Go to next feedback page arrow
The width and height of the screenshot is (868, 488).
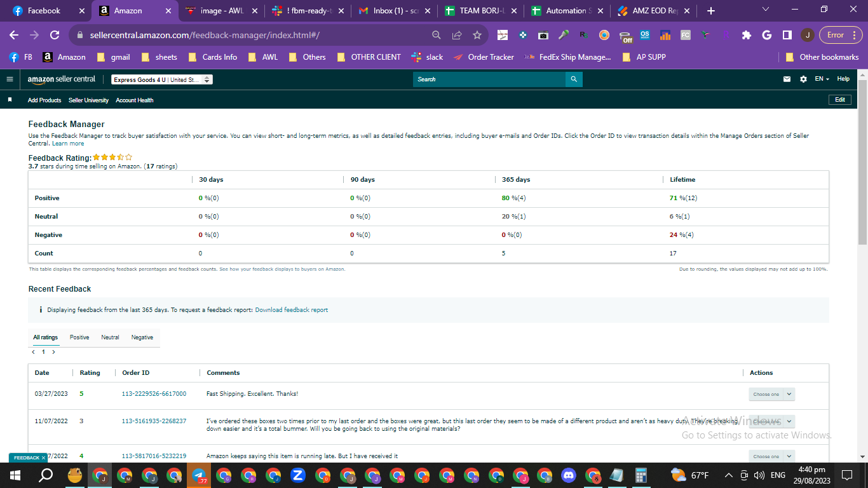click(x=53, y=352)
